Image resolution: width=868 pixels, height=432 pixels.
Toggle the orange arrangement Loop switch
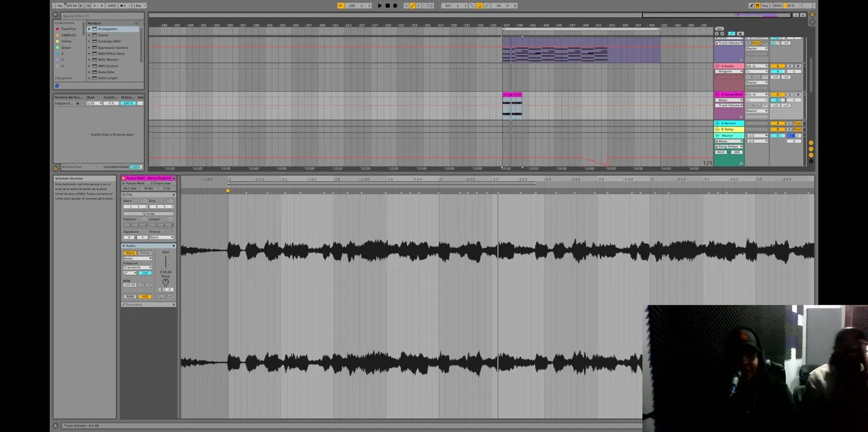point(479,5)
